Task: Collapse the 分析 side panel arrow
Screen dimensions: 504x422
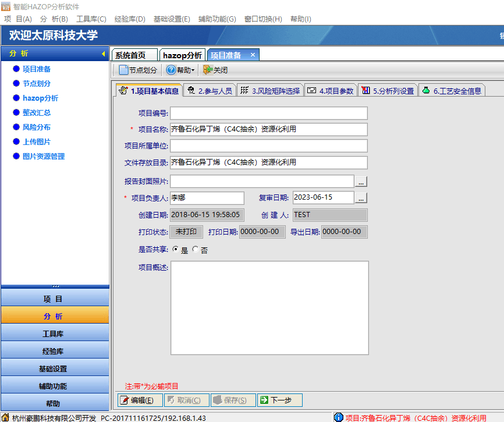Action: (104, 54)
